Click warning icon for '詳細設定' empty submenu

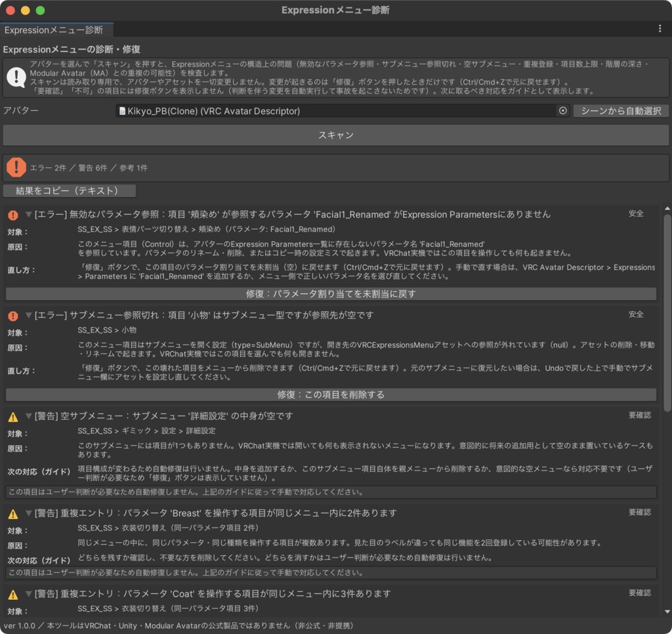click(13, 416)
